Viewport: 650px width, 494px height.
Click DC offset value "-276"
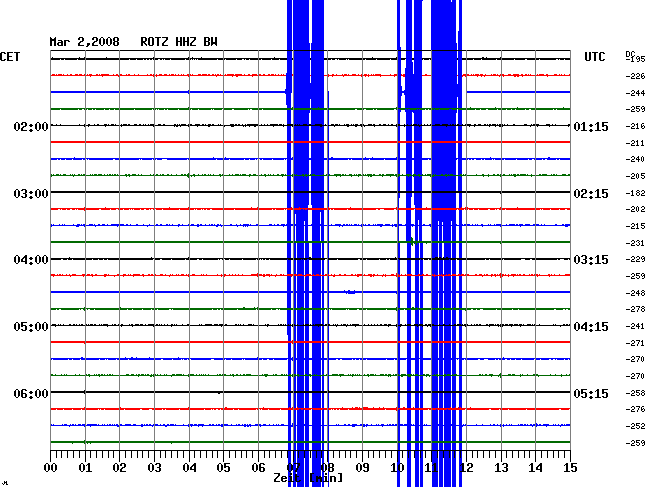[x=635, y=409]
